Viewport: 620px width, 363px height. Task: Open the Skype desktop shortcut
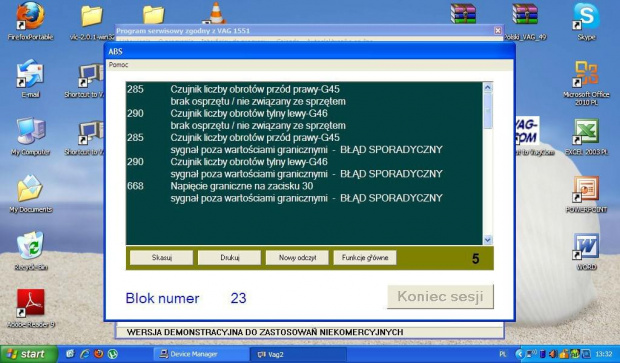coord(586,21)
